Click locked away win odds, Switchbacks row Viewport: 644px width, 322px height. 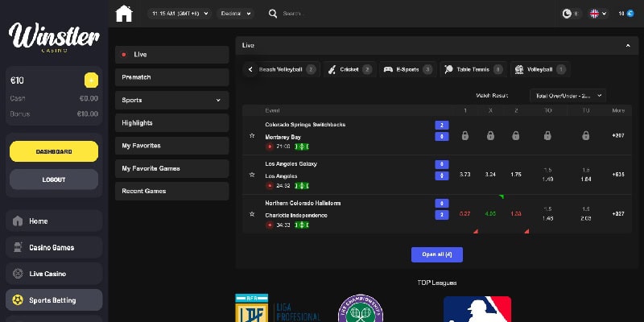coord(516,135)
